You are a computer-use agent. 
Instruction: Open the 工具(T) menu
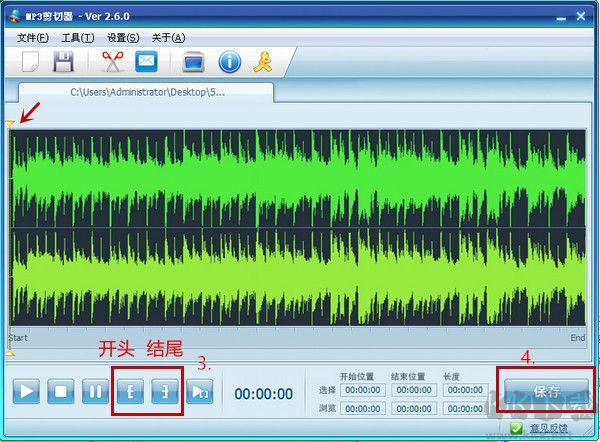click(77, 38)
